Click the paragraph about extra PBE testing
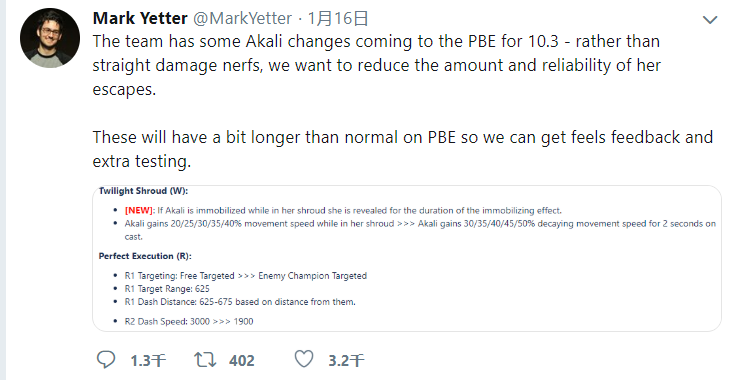This screenshot has height=380, width=729. click(403, 149)
